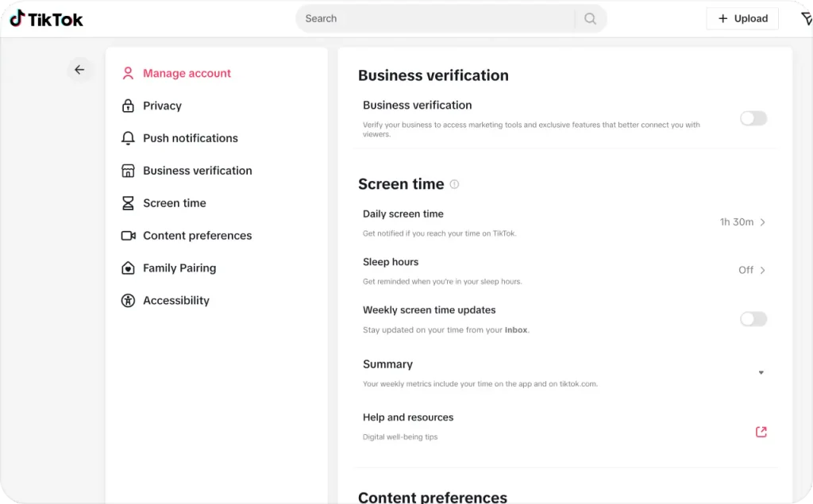Click the info icon beside Screen time heading
813x504 pixels.
click(454, 184)
